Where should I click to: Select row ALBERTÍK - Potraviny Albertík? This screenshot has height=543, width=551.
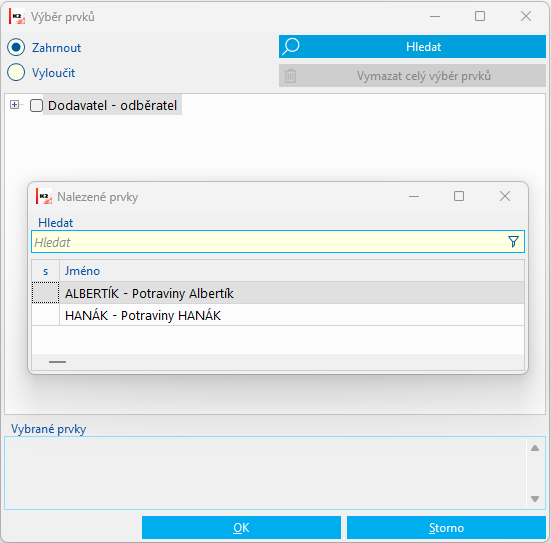[x=278, y=293]
